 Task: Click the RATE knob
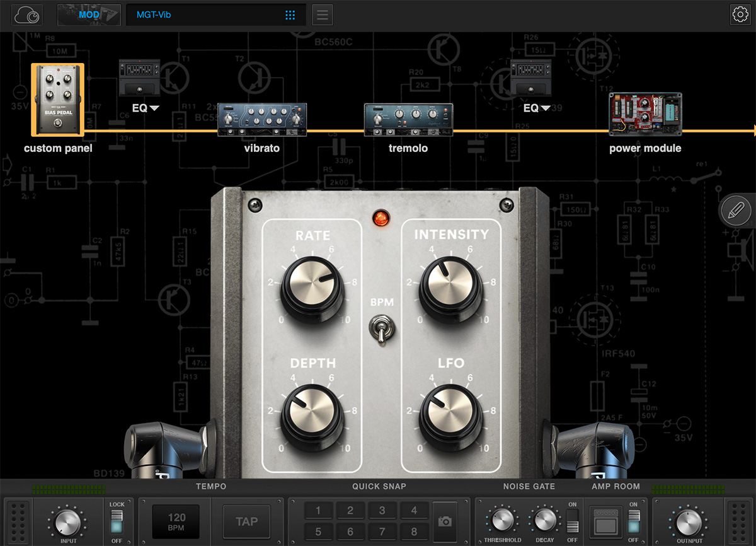tap(312, 288)
